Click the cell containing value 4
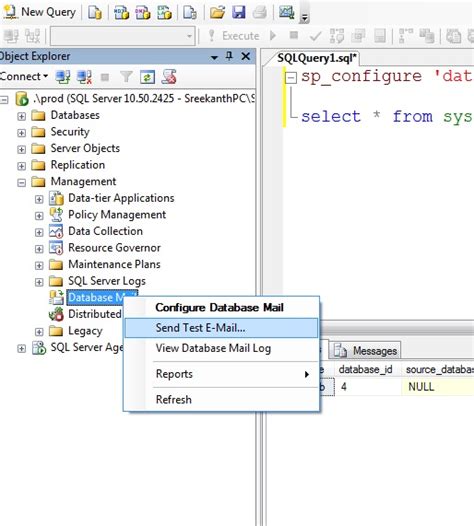 (368, 387)
